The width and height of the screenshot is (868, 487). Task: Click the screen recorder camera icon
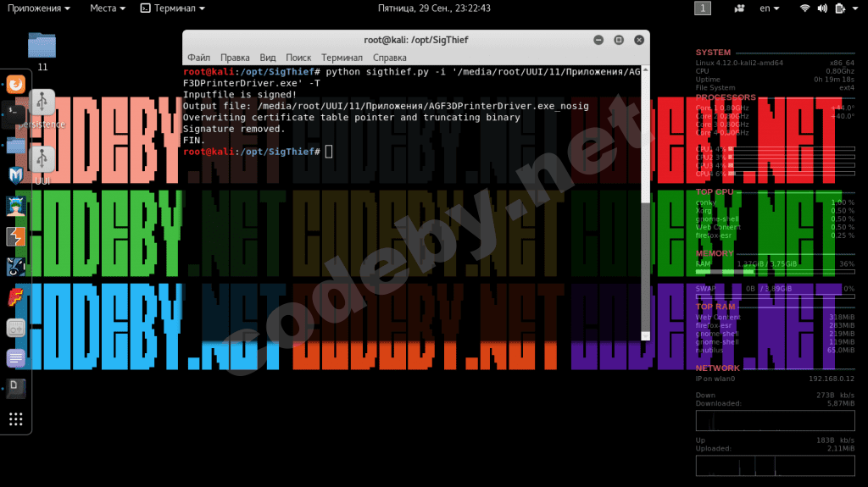coord(739,8)
